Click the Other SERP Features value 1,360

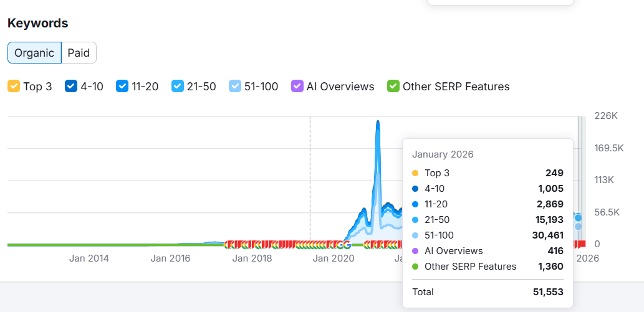click(x=550, y=267)
